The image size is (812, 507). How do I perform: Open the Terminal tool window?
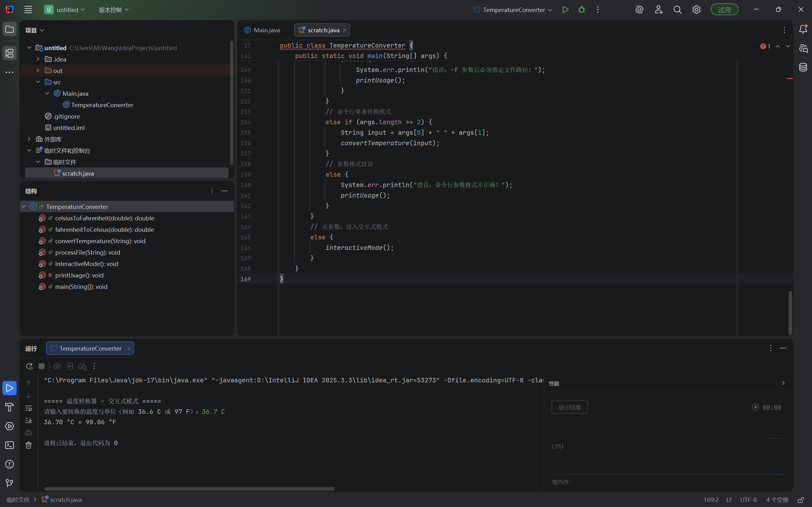[10, 445]
